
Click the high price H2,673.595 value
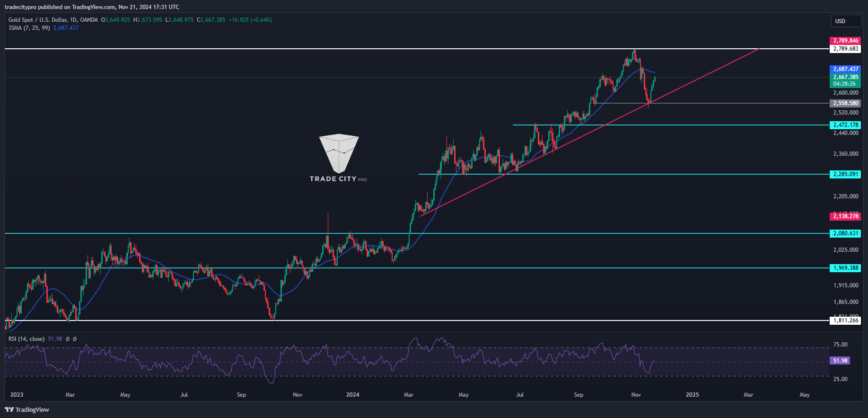coord(148,20)
